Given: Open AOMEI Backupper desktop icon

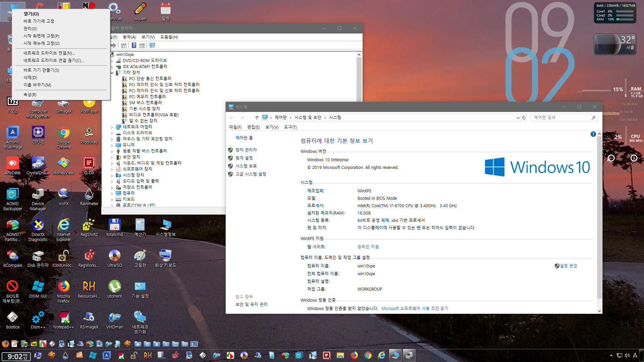Looking at the screenshot, I should (x=12, y=199).
